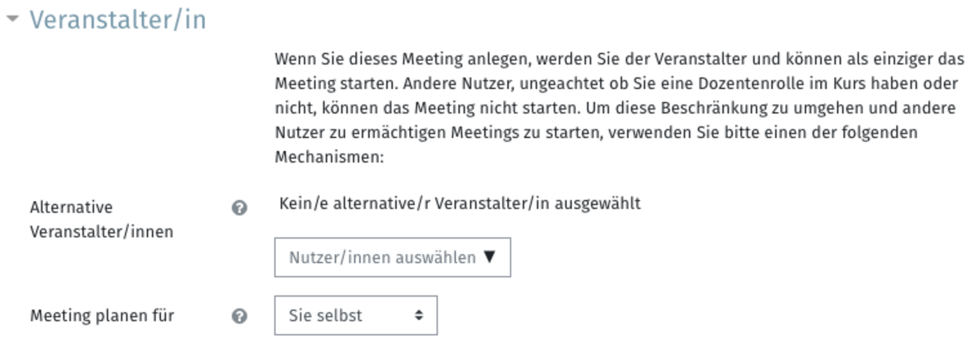Click the Veranstalter/in section heading

[x=118, y=20]
